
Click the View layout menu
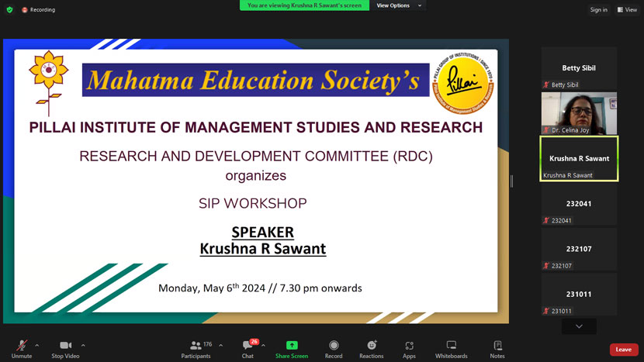click(x=627, y=10)
